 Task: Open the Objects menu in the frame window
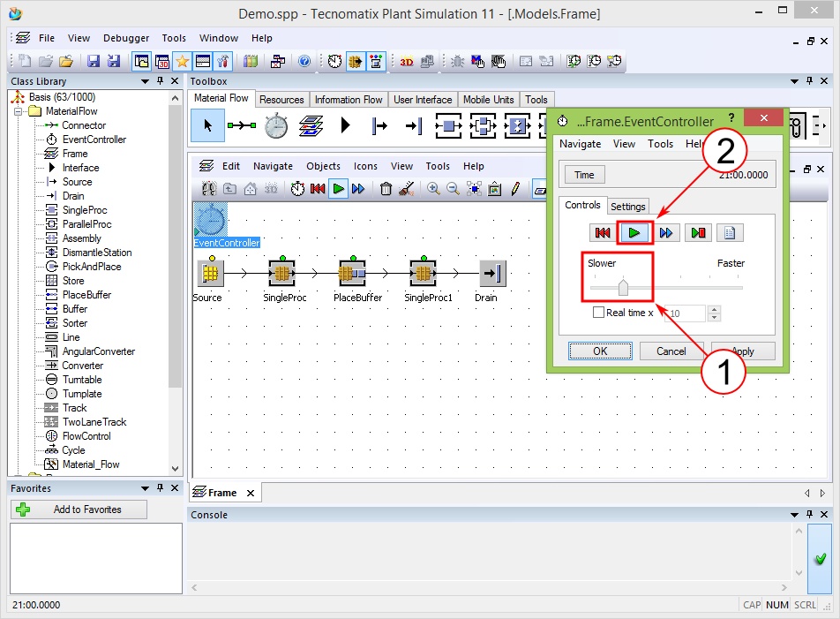pos(323,166)
